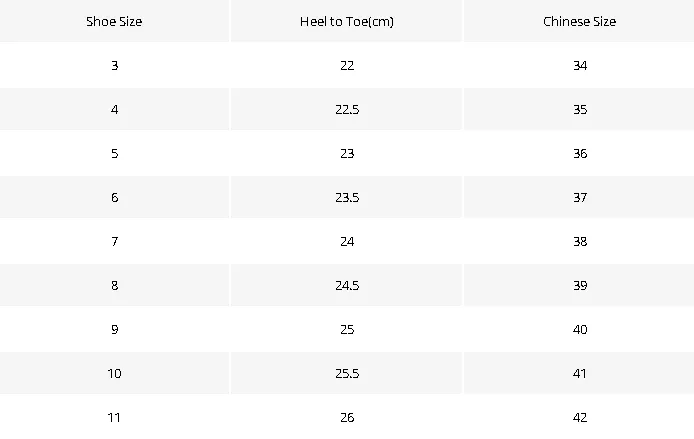Click the 23.5 heel to toe value

[347, 197]
